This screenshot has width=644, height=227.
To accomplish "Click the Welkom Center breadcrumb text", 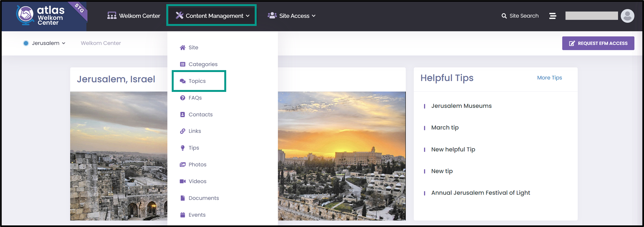I will (101, 43).
